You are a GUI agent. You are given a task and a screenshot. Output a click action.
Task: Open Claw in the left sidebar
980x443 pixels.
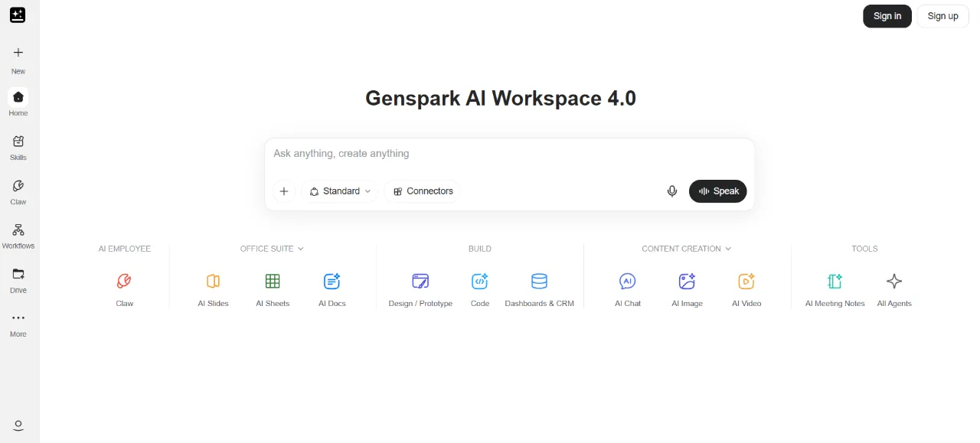pyautogui.click(x=18, y=191)
